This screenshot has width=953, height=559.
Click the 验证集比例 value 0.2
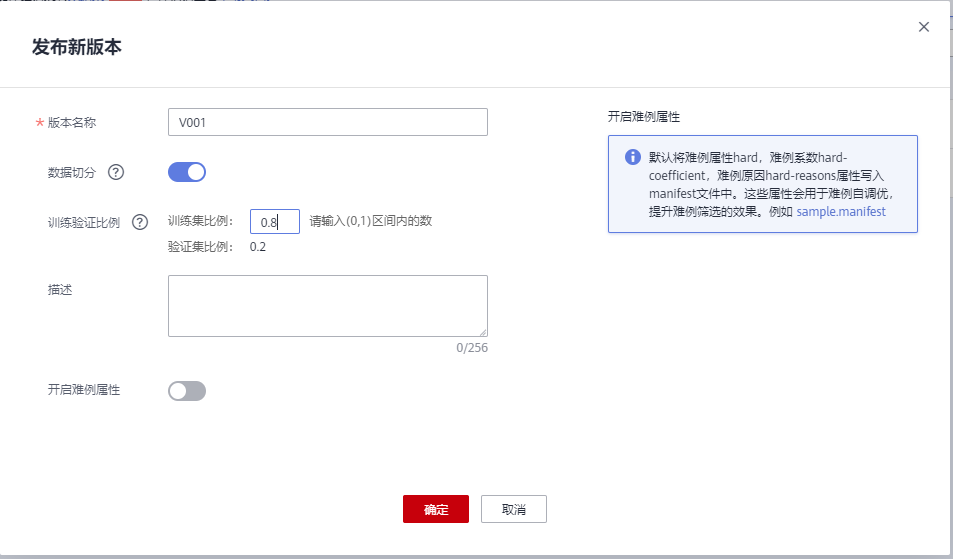pos(258,247)
